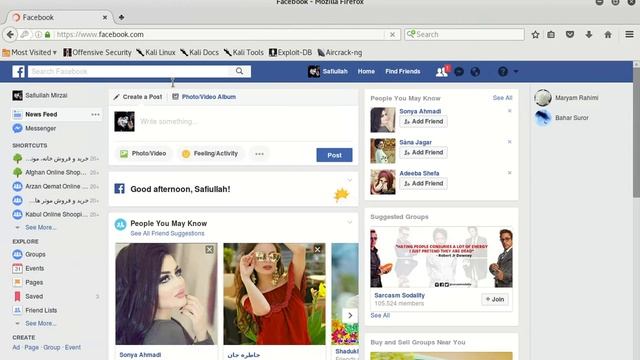The width and height of the screenshot is (640, 360).
Task: Open News Feed options ellipsis
Action: pos(95,115)
